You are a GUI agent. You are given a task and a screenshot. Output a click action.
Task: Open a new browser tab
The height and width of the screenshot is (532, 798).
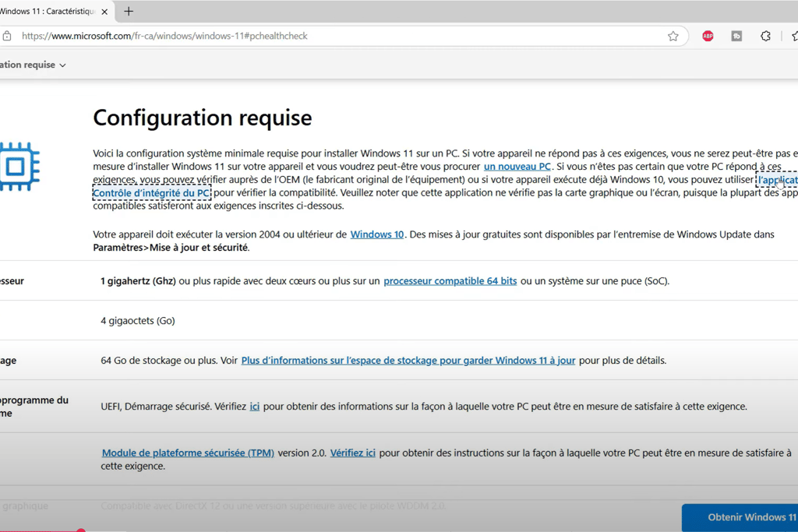[129, 11]
